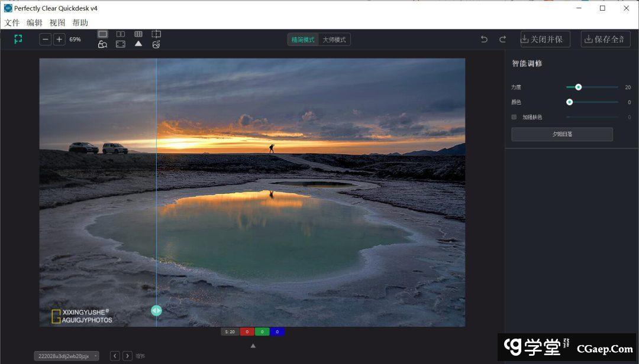Click the green crop frame icon

18,39
